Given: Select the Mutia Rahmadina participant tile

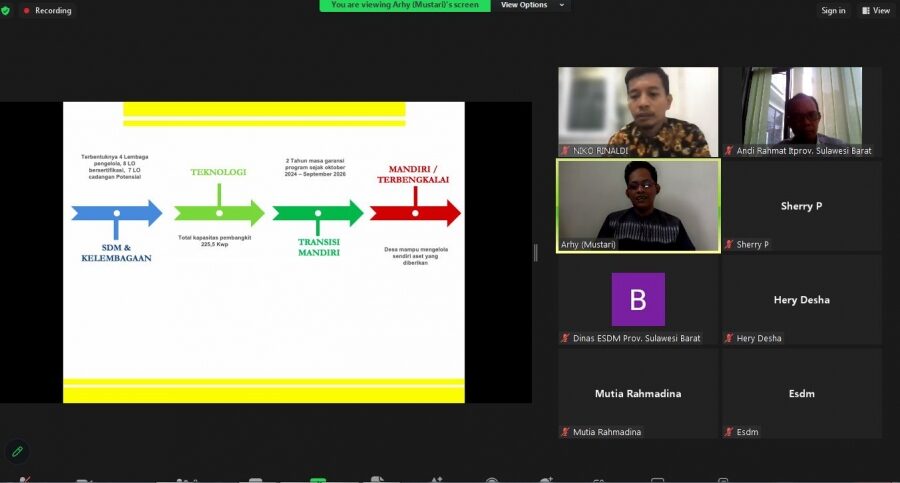Looking at the screenshot, I should tap(638, 393).
